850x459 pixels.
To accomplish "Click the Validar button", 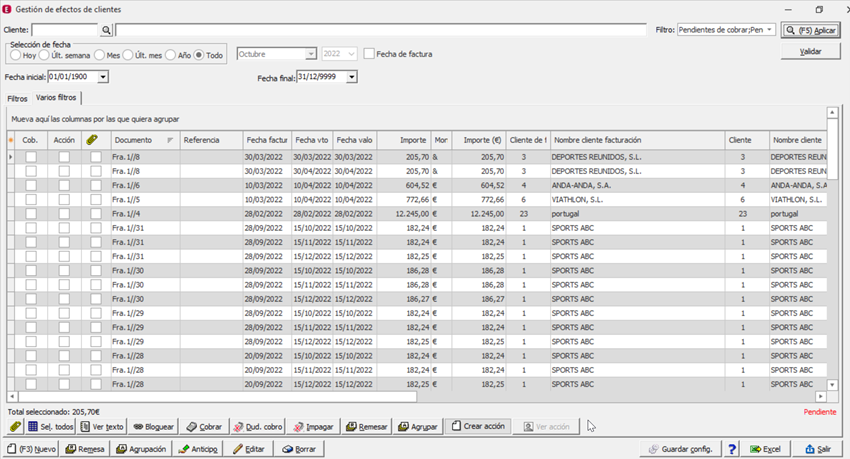I will click(810, 51).
